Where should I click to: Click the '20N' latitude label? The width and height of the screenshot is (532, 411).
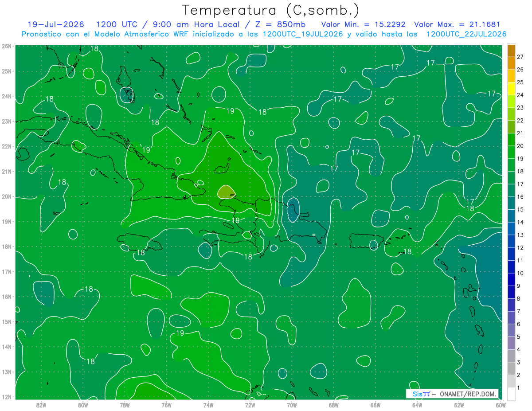pyautogui.click(x=7, y=196)
